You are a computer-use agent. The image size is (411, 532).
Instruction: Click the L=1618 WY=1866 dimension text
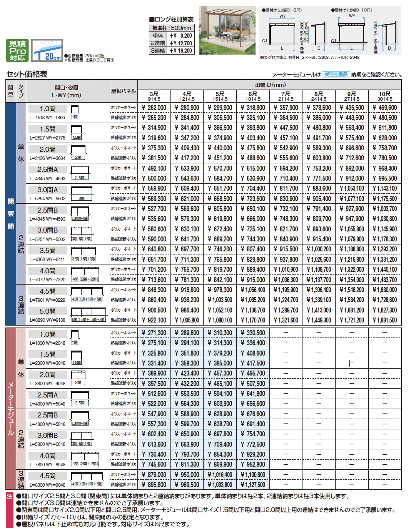point(47,118)
